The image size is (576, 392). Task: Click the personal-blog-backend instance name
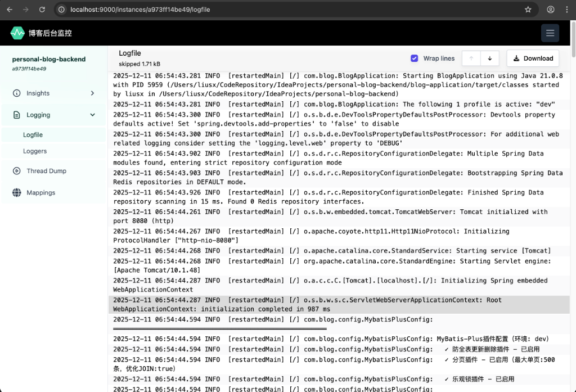tap(49, 59)
